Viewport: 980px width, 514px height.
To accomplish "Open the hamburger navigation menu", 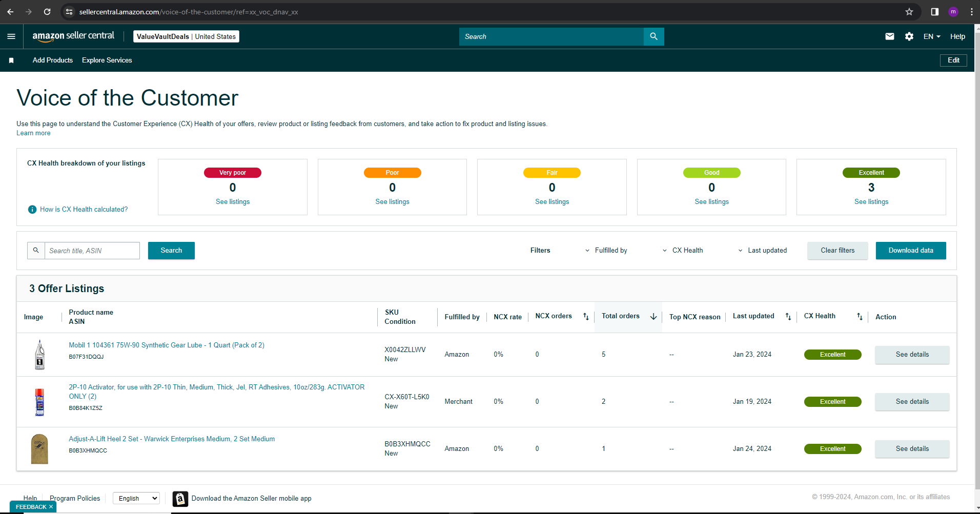I will 11,36.
